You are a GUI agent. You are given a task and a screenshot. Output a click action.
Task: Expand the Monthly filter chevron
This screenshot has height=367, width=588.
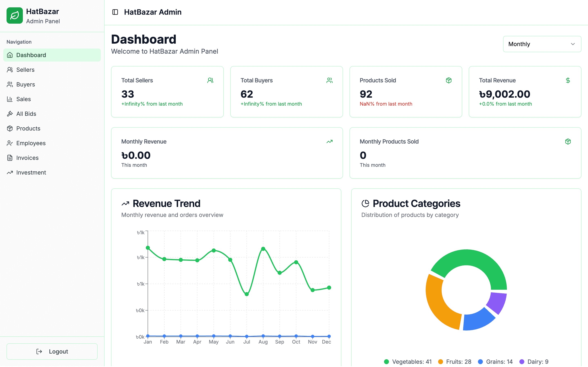[x=573, y=44]
